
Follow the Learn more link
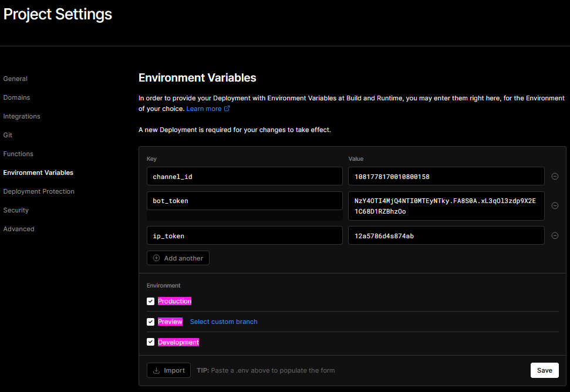(204, 109)
